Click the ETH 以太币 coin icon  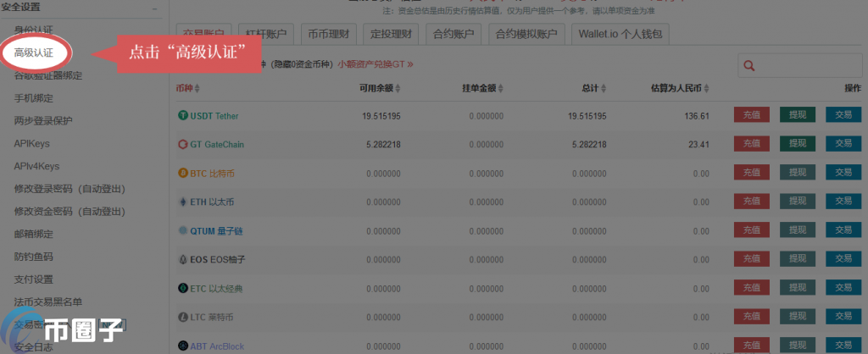pos(183,202)
